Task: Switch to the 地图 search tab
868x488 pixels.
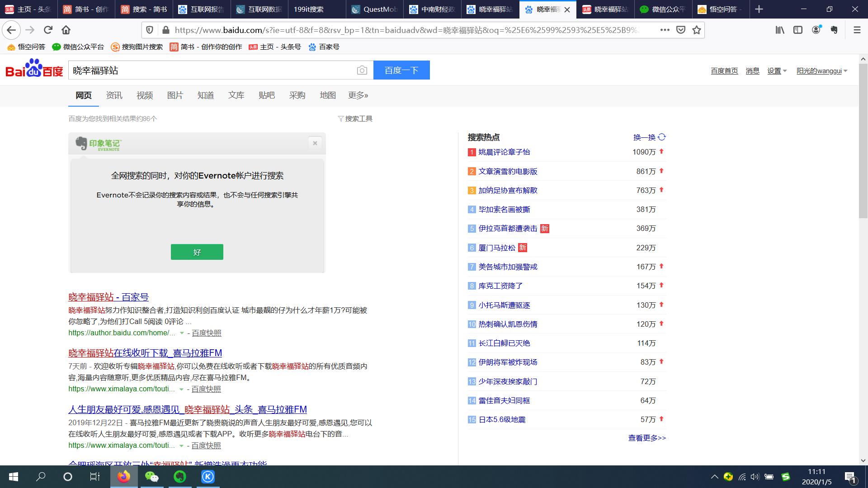Action: point(328,95)
